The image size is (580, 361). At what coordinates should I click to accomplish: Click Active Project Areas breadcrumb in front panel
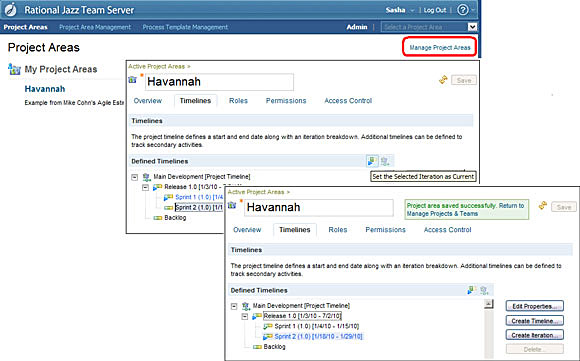[256, 192]
